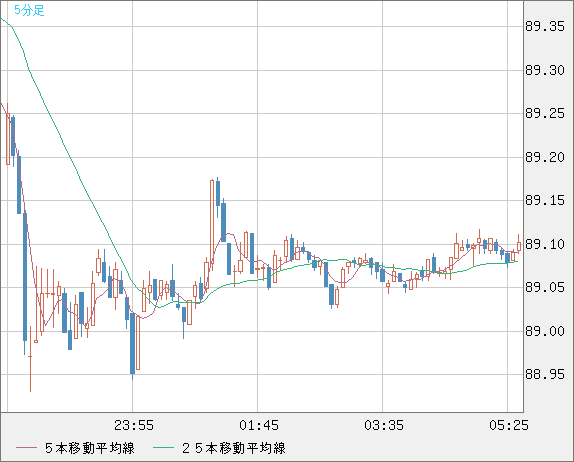
Task: Click the 5本移動平均線 legend label
Action: coord(90,448)
